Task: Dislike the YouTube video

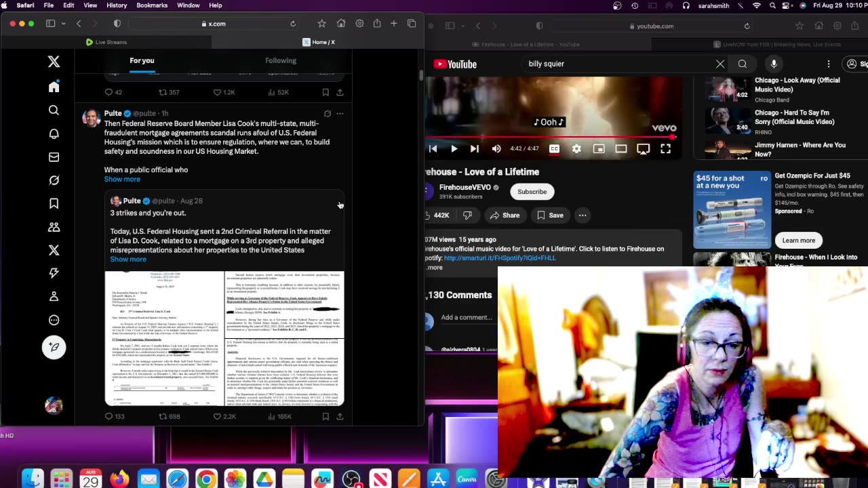Action: click(467, 216)
